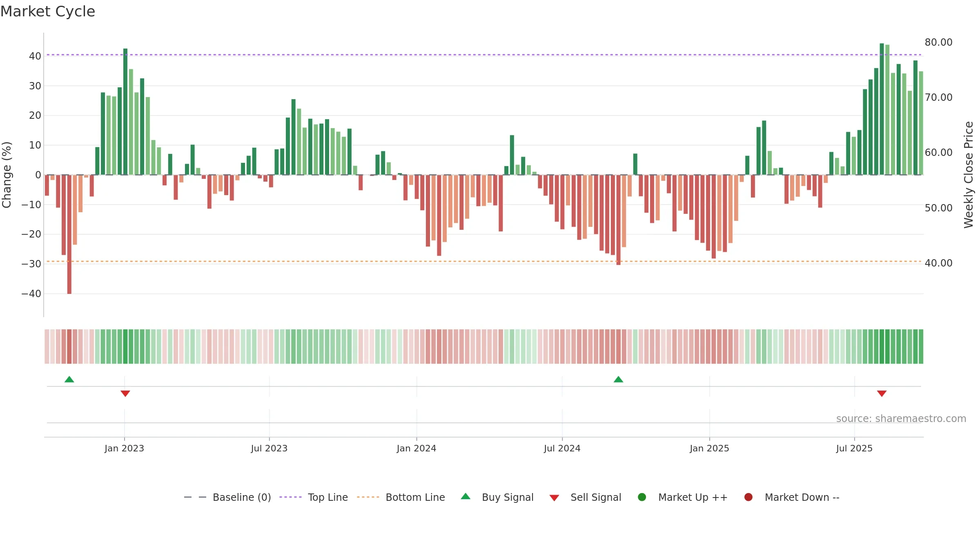Click the Jul 2025 axis label
The height and width of the screenshot is (551, 980).
point(854,449)
